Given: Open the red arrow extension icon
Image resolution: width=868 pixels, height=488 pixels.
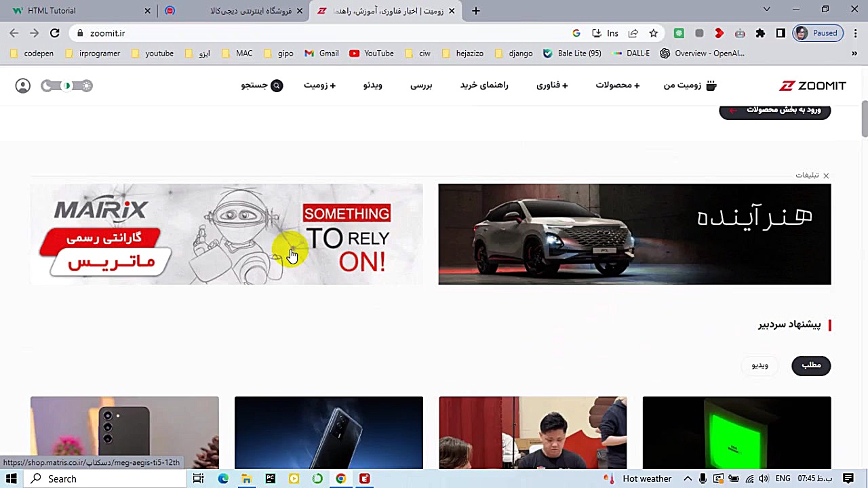Looking at the screenshot, I should pyautogui.click(x=719, y=33).
